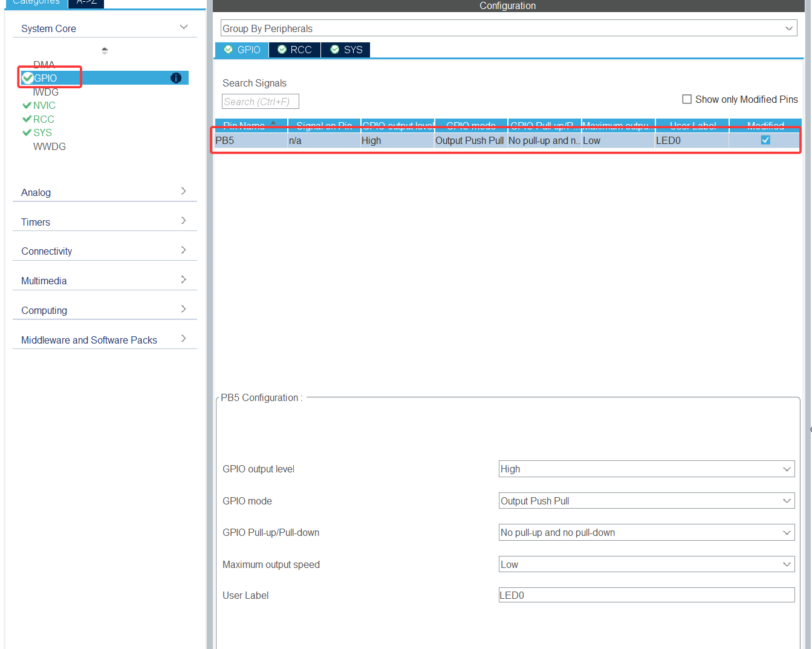Image resolution: width=812 pixels, height=649 pixels.
Task: Select IWDG in System Core list
Action: click(x=46, y=92)
